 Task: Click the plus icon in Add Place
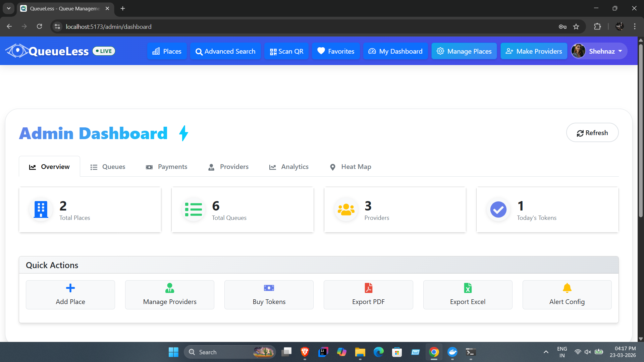70,288
